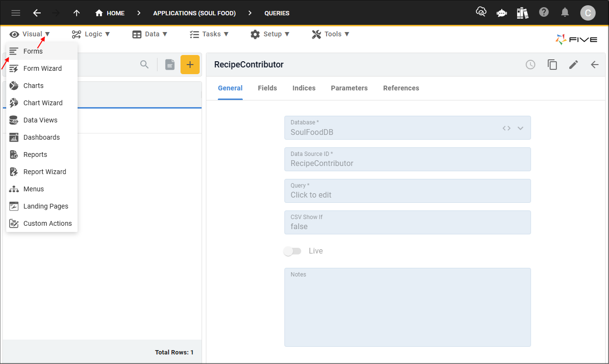Click the document icon beside search

point(170,65)
